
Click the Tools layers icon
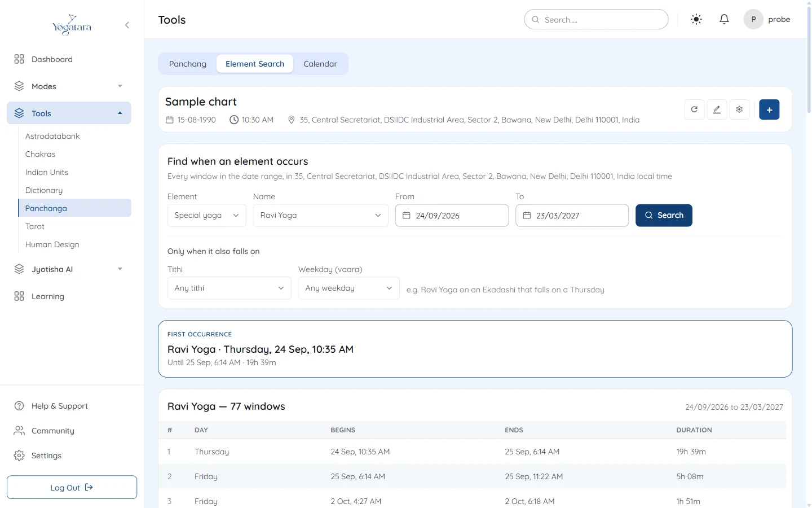click(19, 113)
